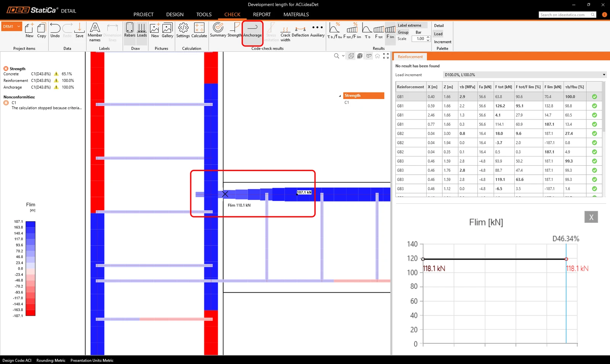Image resolution: width=610 pixels, height=364 pixels.
Task: Toggle Member names labels
Action: pos(95,32)
